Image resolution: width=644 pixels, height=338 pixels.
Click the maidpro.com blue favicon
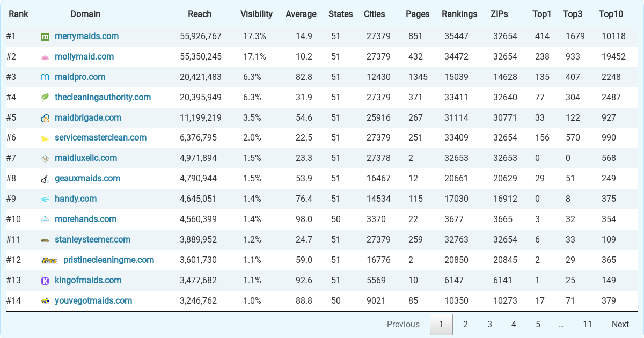pos(45,77)
